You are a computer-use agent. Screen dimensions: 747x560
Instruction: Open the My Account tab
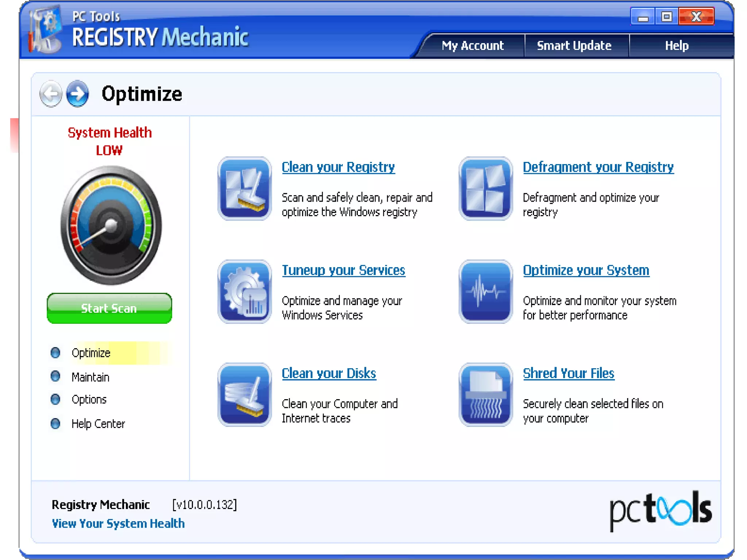[x=472, y=46]
